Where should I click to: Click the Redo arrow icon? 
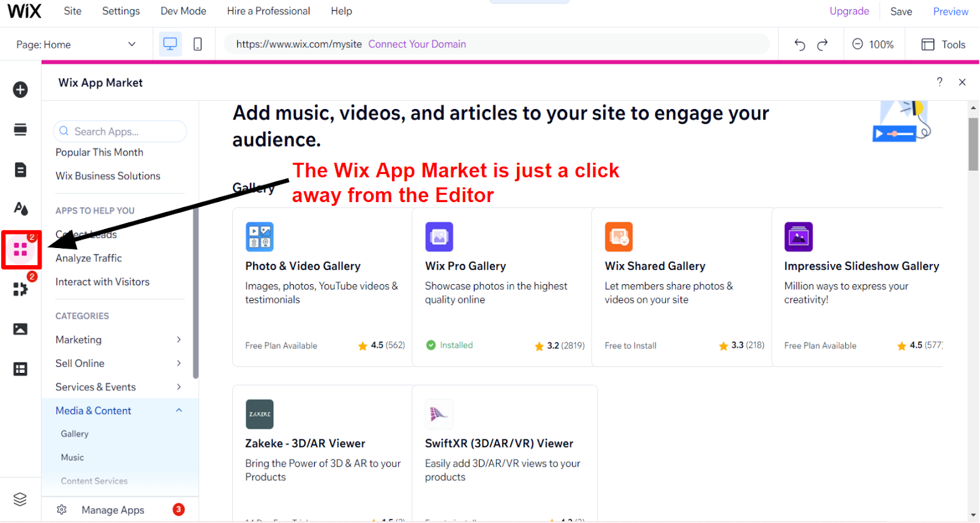tap(823, 44)
